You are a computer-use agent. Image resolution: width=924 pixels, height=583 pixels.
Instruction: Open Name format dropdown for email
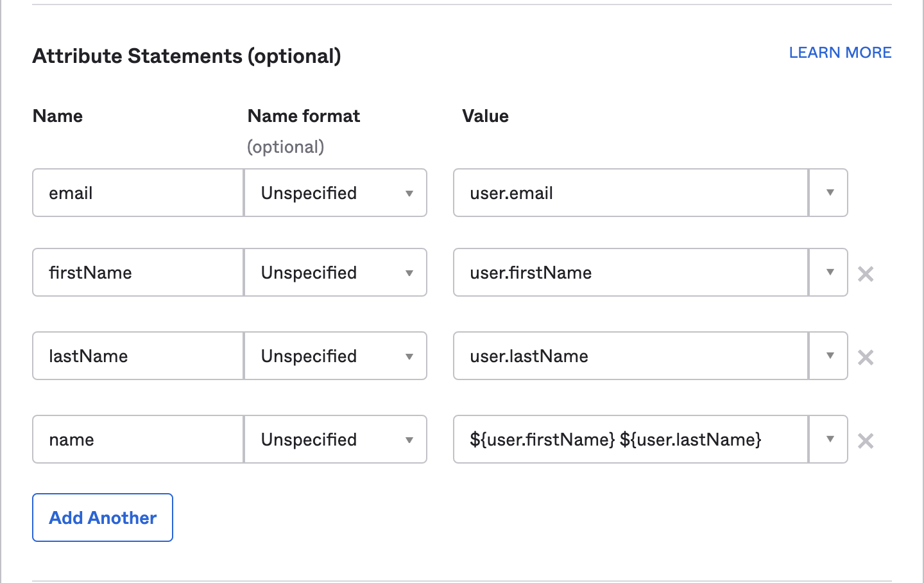click(336, 193)
